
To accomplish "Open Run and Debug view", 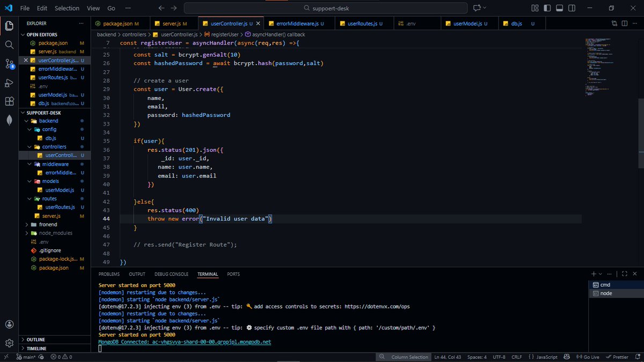I will pyautogui.click(x=9, y=83).
